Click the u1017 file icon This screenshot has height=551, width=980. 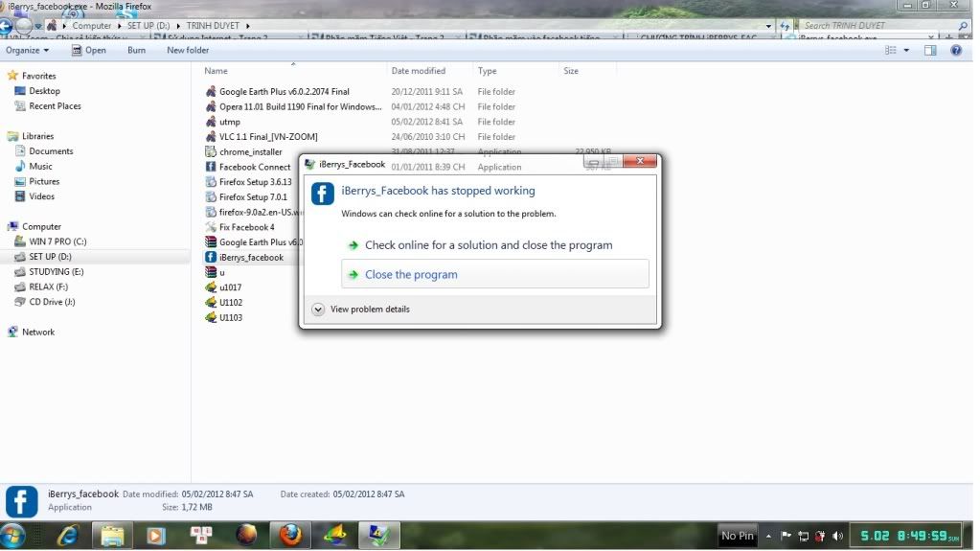click(211, 287)
